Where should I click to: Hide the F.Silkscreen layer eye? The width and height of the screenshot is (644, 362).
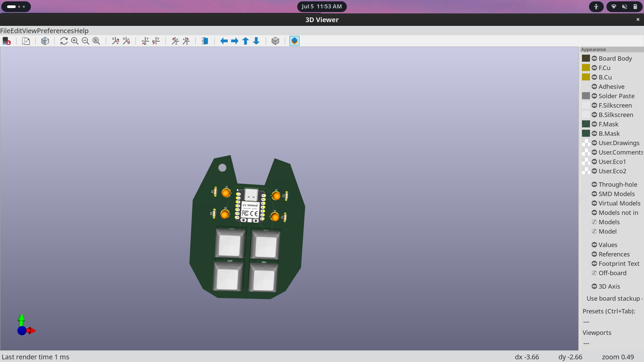pos(594,105)
